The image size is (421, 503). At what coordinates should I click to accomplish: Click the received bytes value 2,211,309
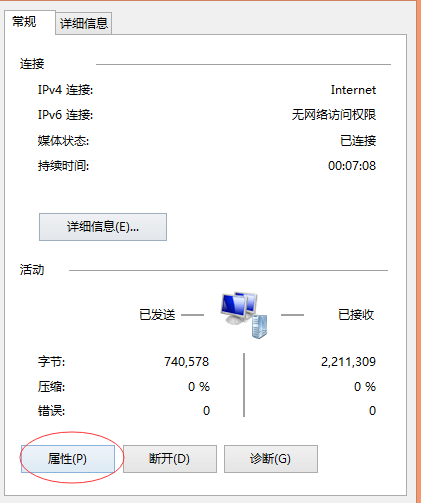[x=348, y=362]
